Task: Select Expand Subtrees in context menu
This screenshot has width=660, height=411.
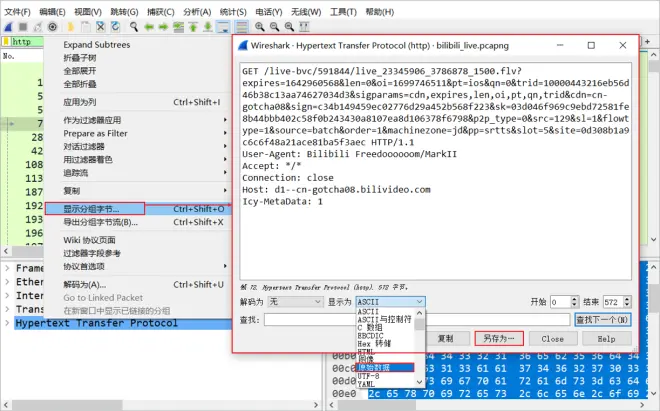Action: click(x=96, y=45)
